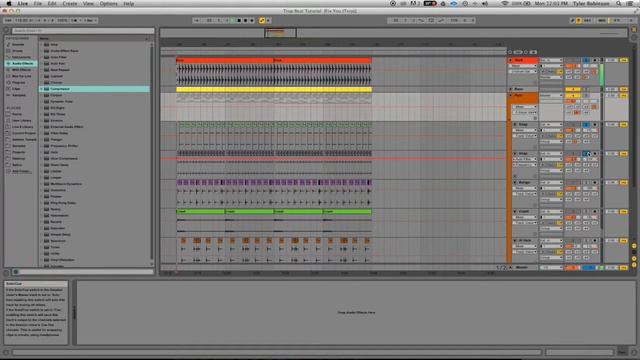Click the Add Folder place entry
The width and height of the screenshot is (640, 360).
(21, 171)
